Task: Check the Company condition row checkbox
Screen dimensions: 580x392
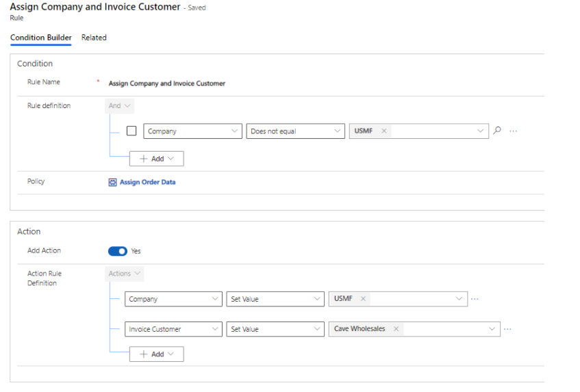Action: [131, 131]
